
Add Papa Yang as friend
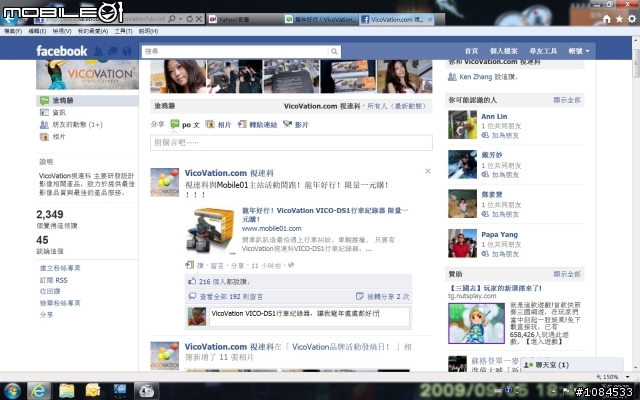(x=505, y=254)
